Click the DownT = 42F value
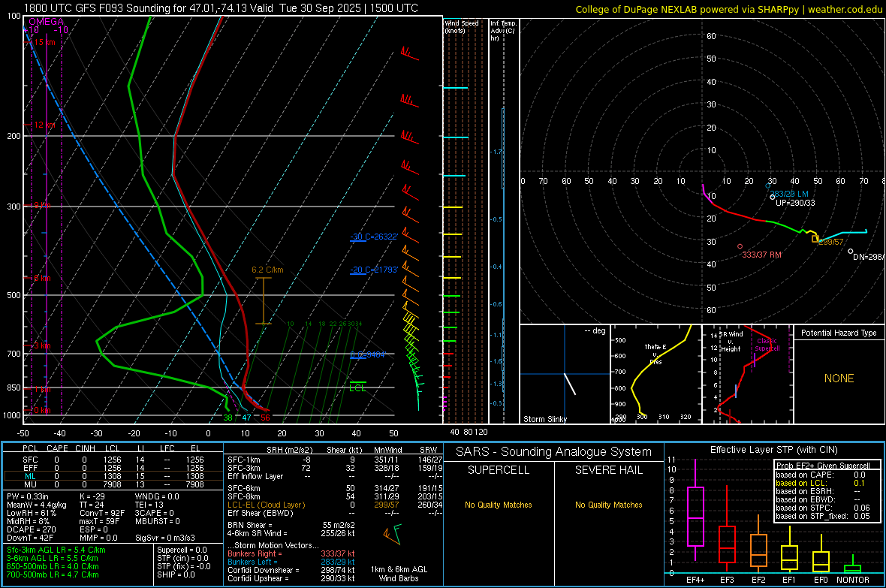The image size is (886, 588). pos(30,538)
